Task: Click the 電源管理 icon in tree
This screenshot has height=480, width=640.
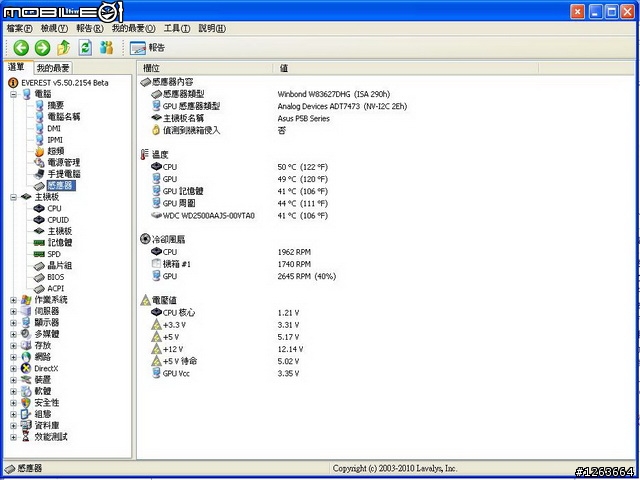Action: pos(39,163)
